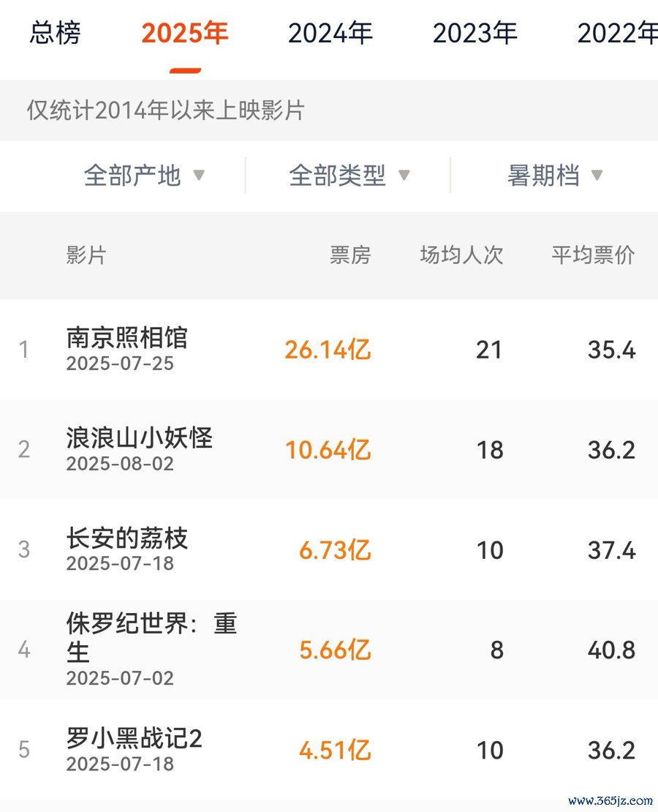Open movie 罗小黑战记2

pos(134,738)
